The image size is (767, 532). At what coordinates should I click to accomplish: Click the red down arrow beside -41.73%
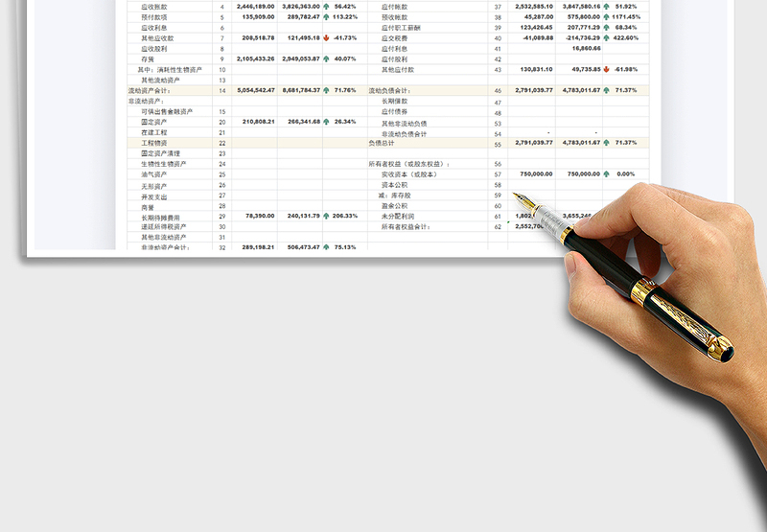[x=327, y=37]
